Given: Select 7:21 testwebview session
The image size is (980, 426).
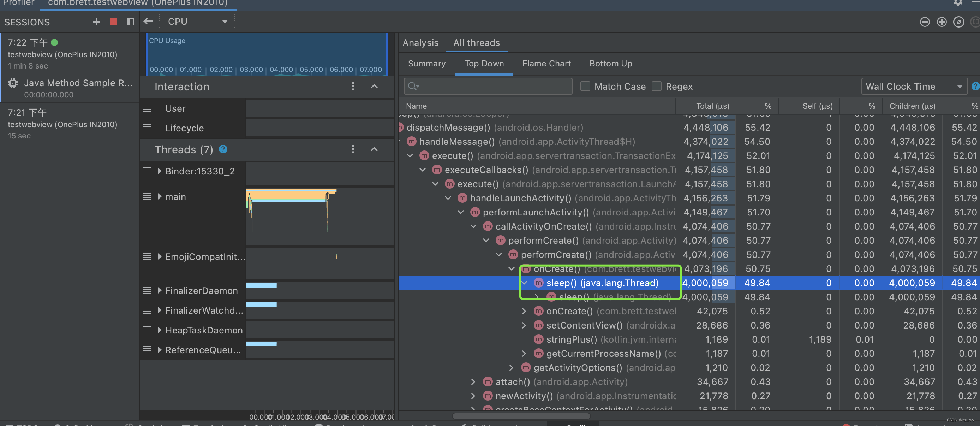Looking at the screenshot, I should (70, 124).
